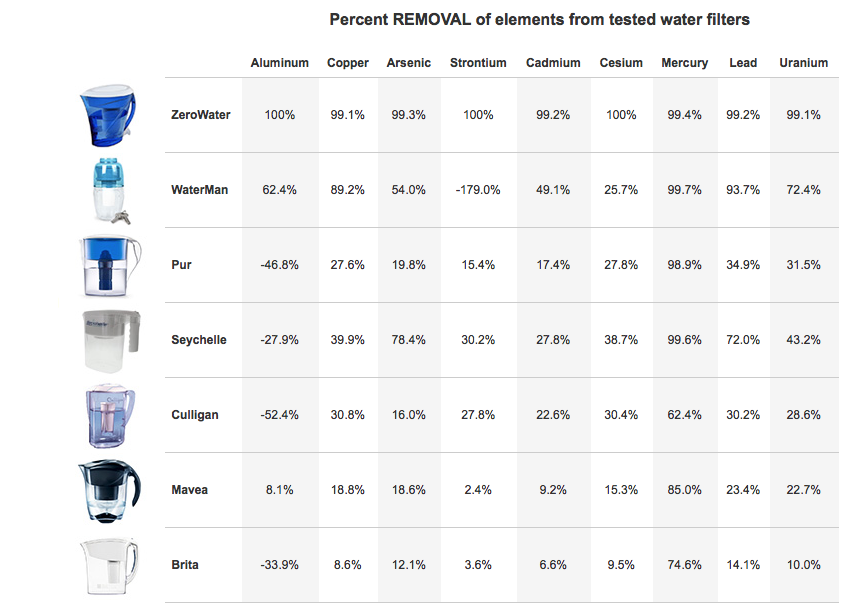Click the white Brita pitcher image
The height and width of the screenshot is (615, 860).
pos(109,566)
